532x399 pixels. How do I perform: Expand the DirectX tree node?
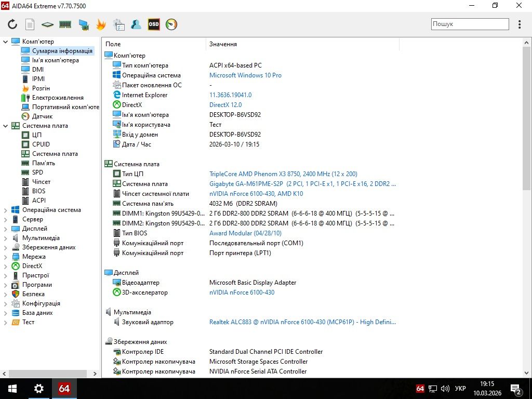click(x=5, y=266)
